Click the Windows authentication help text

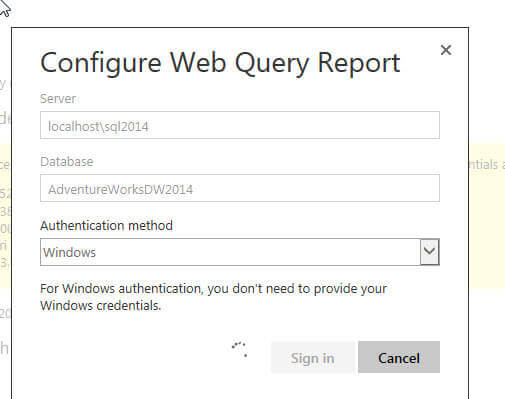click(x=214, y=297)
